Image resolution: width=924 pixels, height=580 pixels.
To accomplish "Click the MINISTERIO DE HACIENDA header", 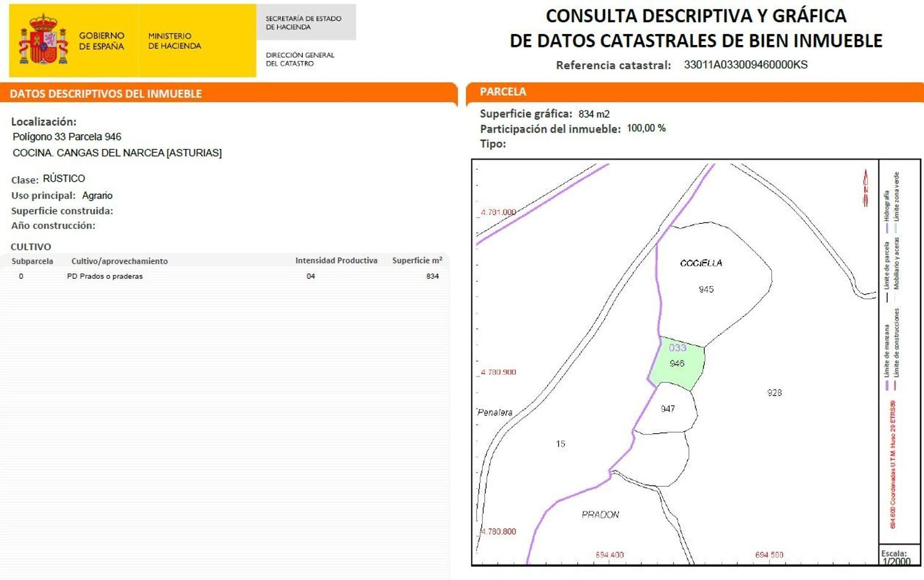I will (176, 40).
